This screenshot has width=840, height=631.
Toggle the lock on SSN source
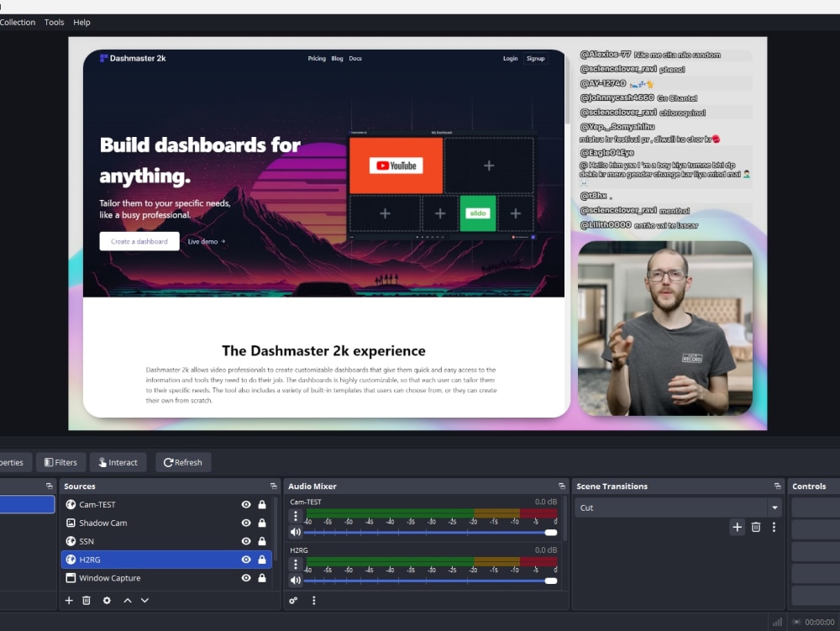262,541
